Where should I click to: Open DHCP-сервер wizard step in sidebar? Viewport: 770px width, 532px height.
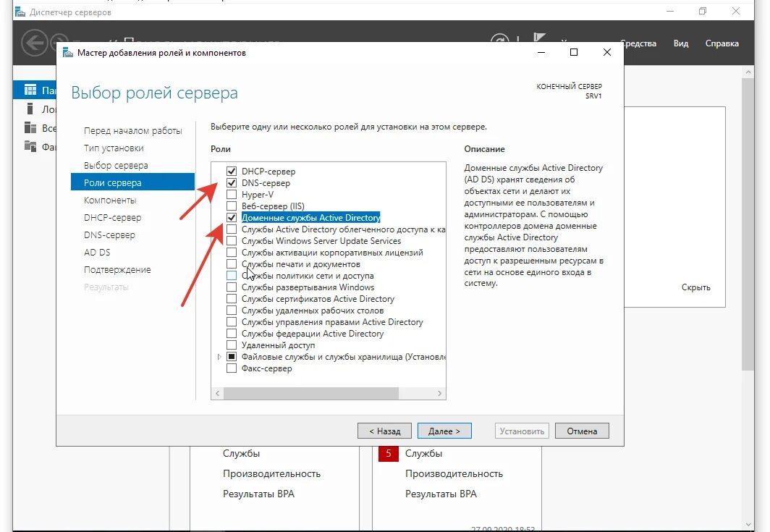coord(112,218)
